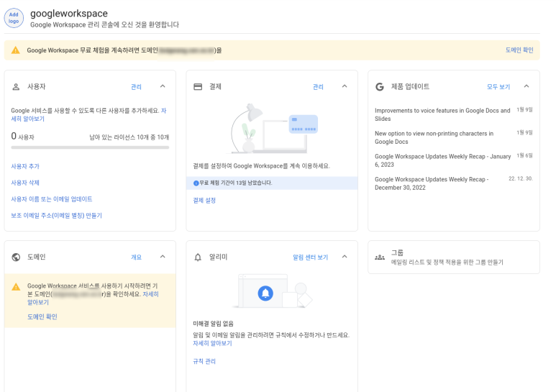Click 자세히 알아보기 under 미해결 알림 없음
The width and height of the screenshot is (556, 392).
(x=212, y=343)
